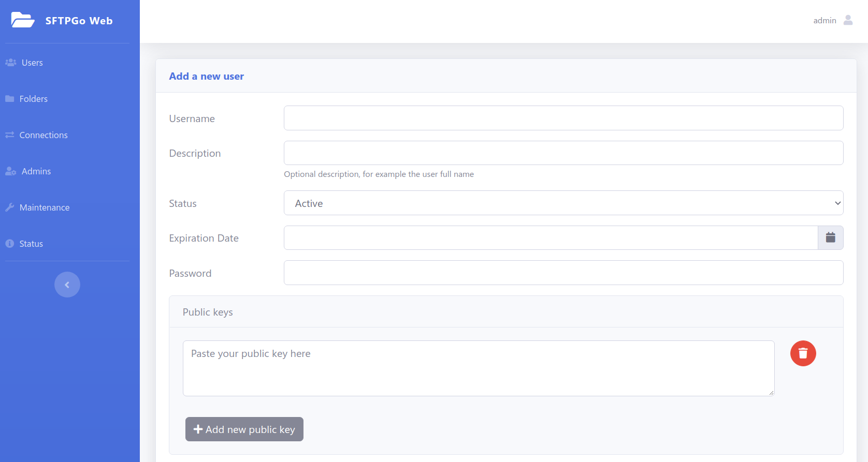The width and height of the screenshot is (868, 462).
Task: Click the admin user avatar icon
Action: pos(848,20)
